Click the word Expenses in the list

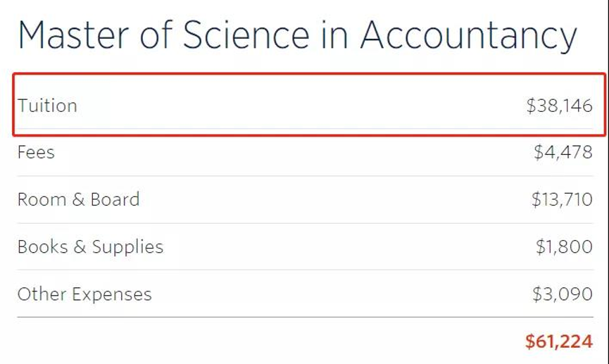tap(112, 295)
